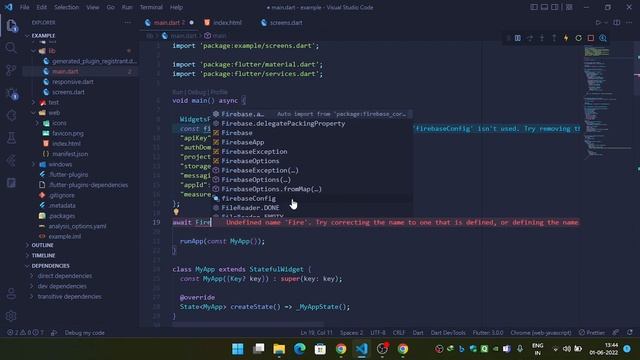Image resolution: width=640 pixels, height=360 pixels.
Task: Pause the debug session
Action: pos(518,38)
